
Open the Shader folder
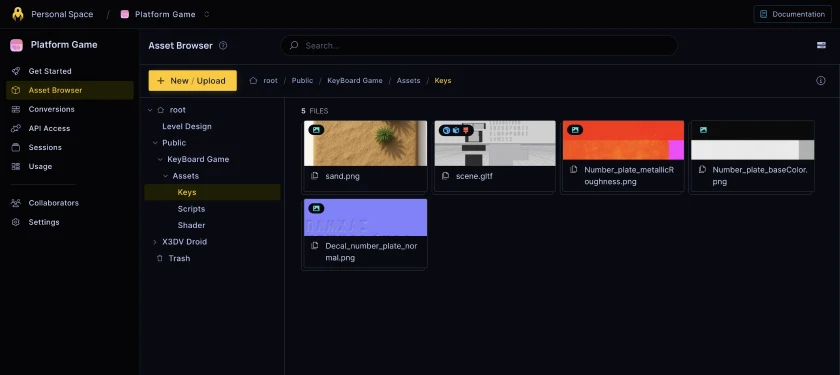[x=191, y=226]
